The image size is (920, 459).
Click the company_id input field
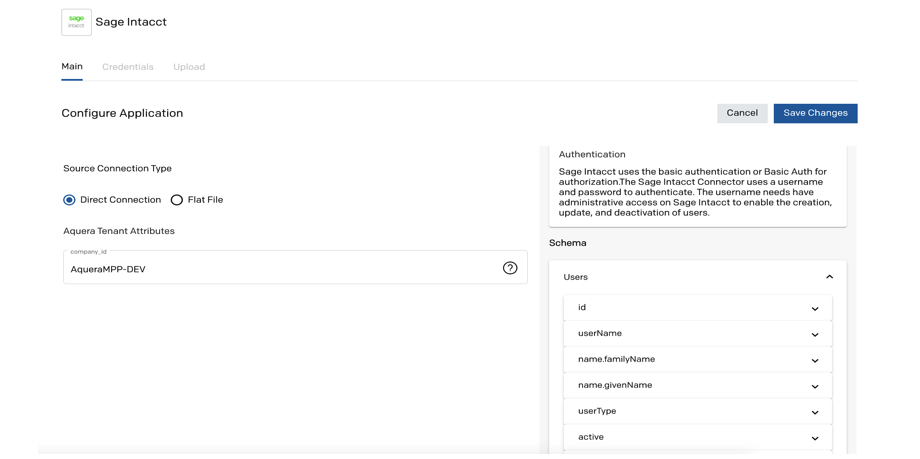280,269
